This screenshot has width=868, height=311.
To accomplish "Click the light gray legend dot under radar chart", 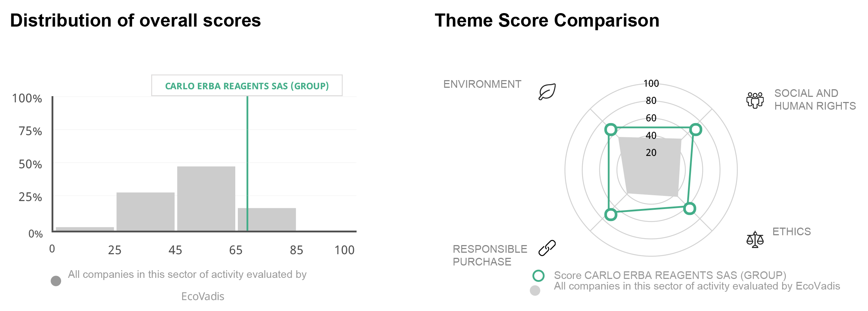I will tap(535, 291).
